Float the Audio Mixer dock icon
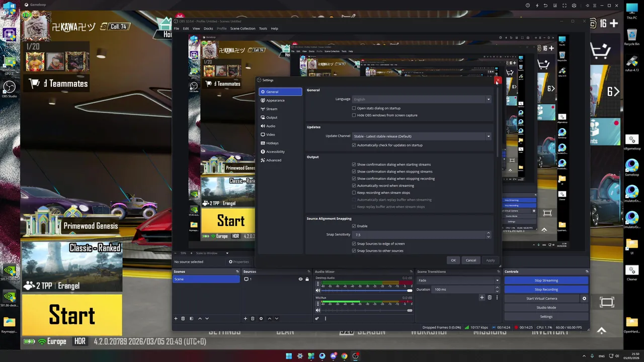Screen dimensions: 644x362 point(412,271)
